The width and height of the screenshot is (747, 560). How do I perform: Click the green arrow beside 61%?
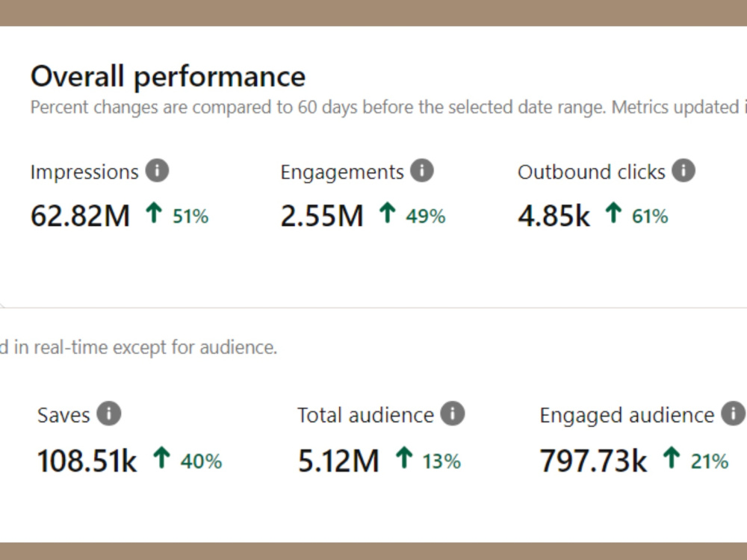coord(613,212)
